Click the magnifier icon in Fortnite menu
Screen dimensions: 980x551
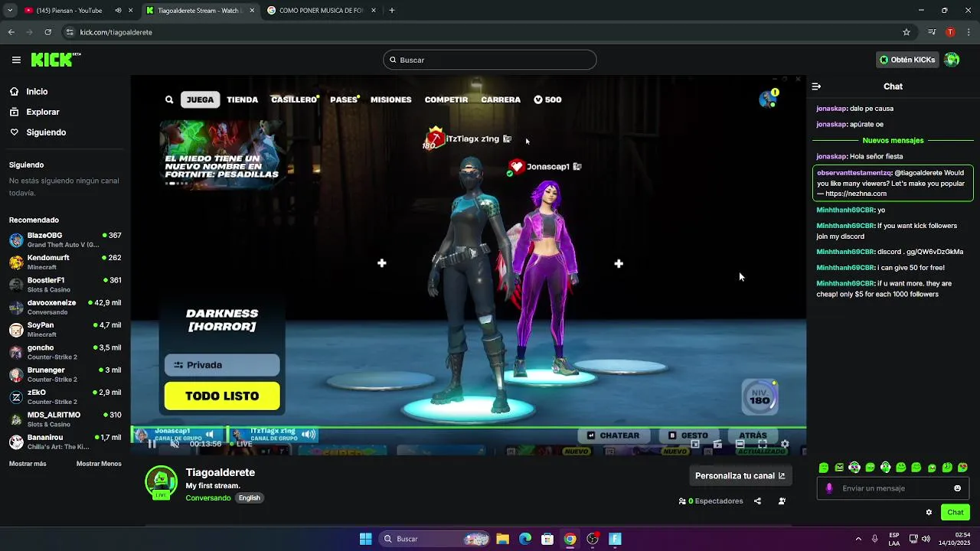169,99
